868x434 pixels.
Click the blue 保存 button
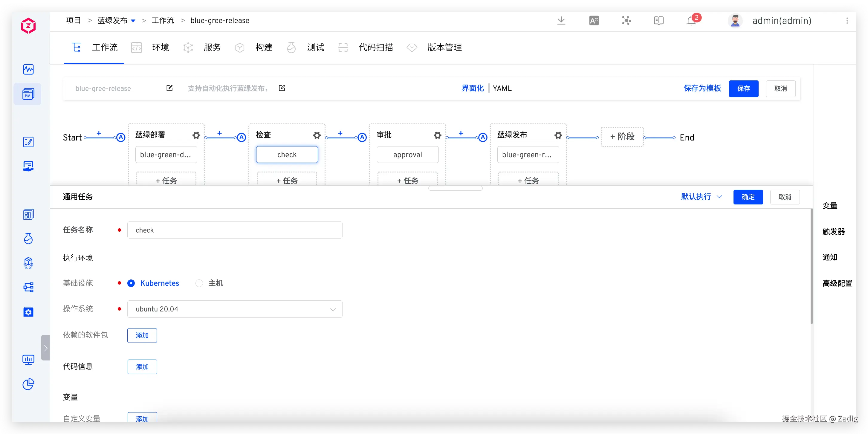click(x=743, y=88)
